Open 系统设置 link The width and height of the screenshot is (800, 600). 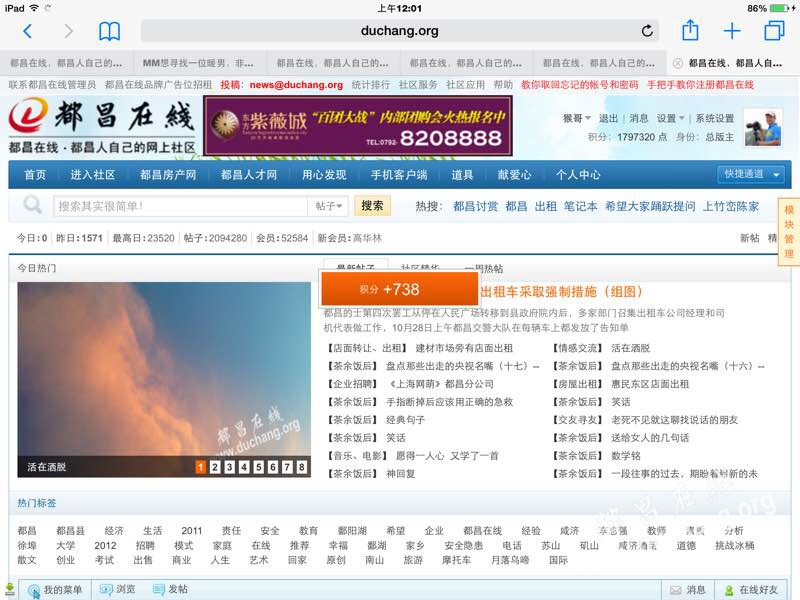pyautogui.click(x=715, y=118)
